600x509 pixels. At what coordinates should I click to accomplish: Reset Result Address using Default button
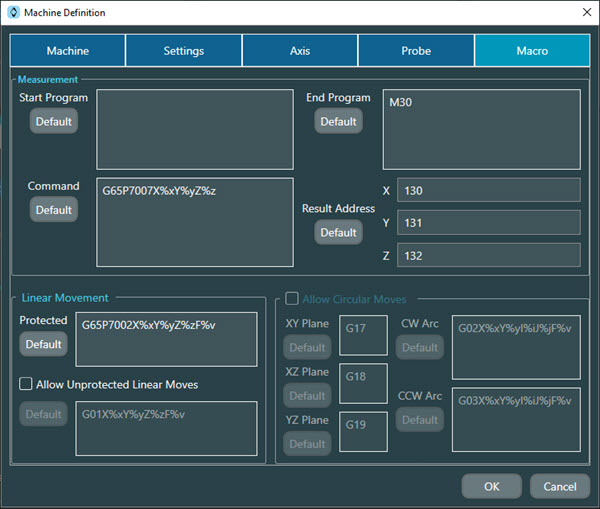point(338,232)
